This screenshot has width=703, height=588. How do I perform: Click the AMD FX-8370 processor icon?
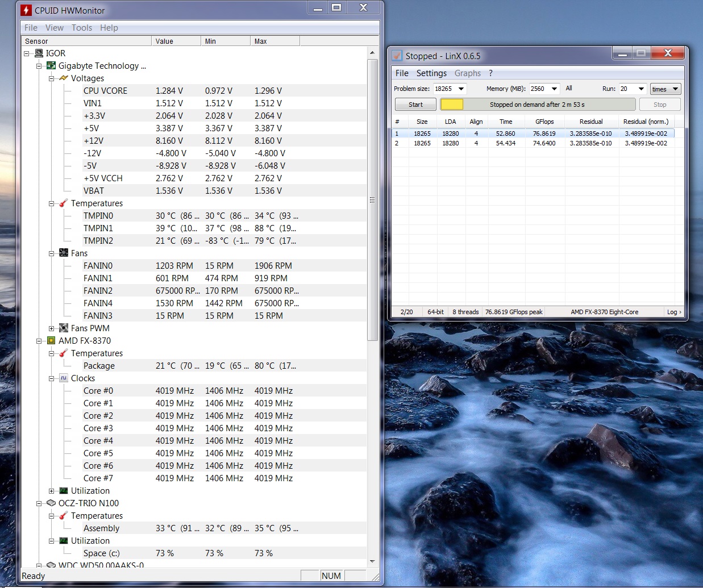click(51, 341)
